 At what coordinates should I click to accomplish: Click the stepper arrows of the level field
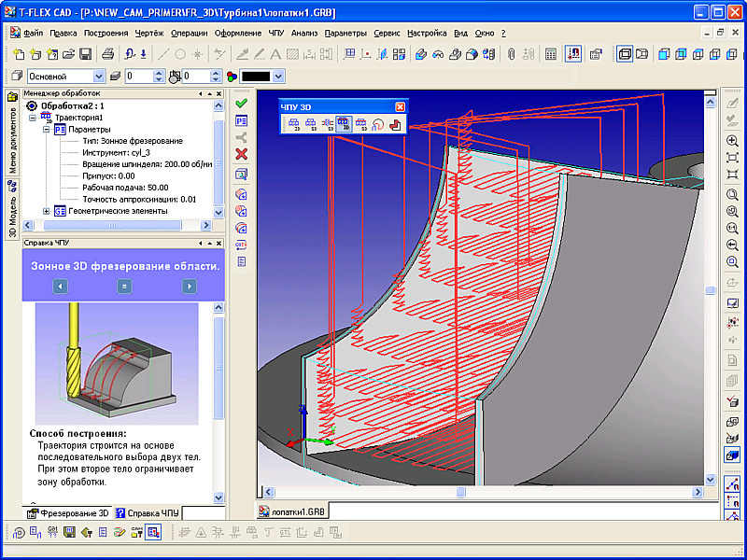159,77
